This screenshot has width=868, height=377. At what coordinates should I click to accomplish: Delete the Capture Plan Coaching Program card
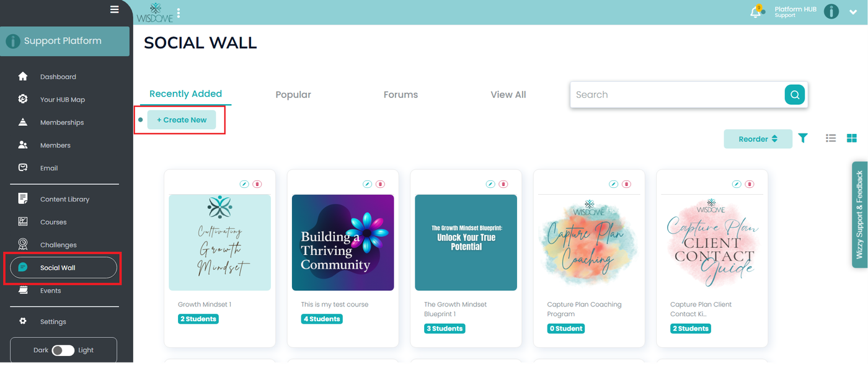tap(626, 184)
